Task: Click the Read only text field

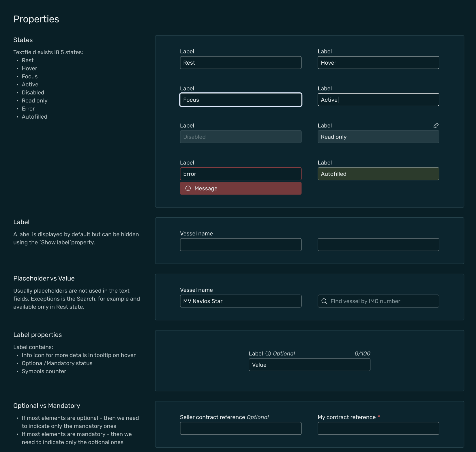Action: (x=378, y=137)
